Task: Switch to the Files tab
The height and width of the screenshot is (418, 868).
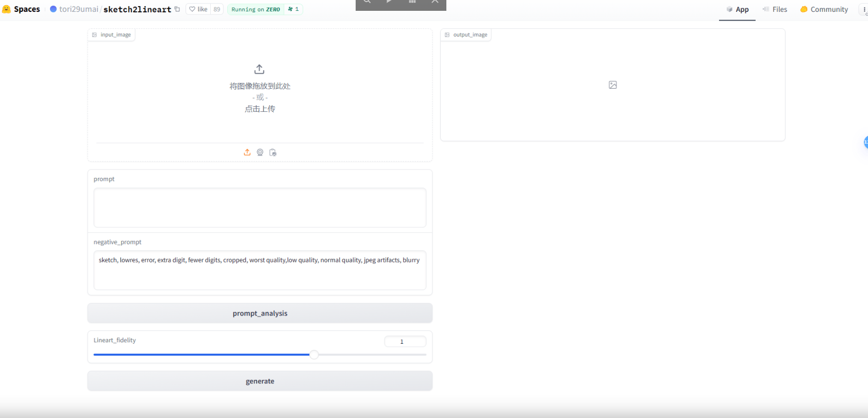Action: click(x=775, y=9)
